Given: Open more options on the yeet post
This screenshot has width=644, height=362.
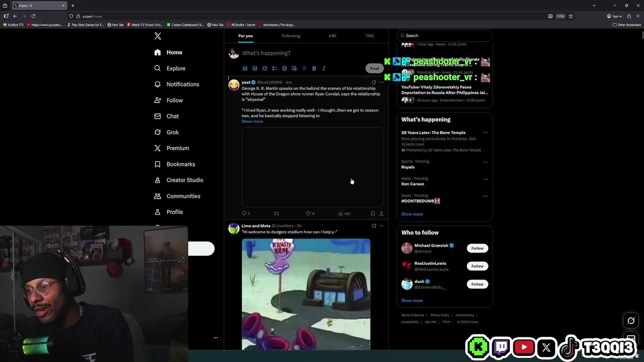Looking at the screenshot, I should tap(381, 82).
